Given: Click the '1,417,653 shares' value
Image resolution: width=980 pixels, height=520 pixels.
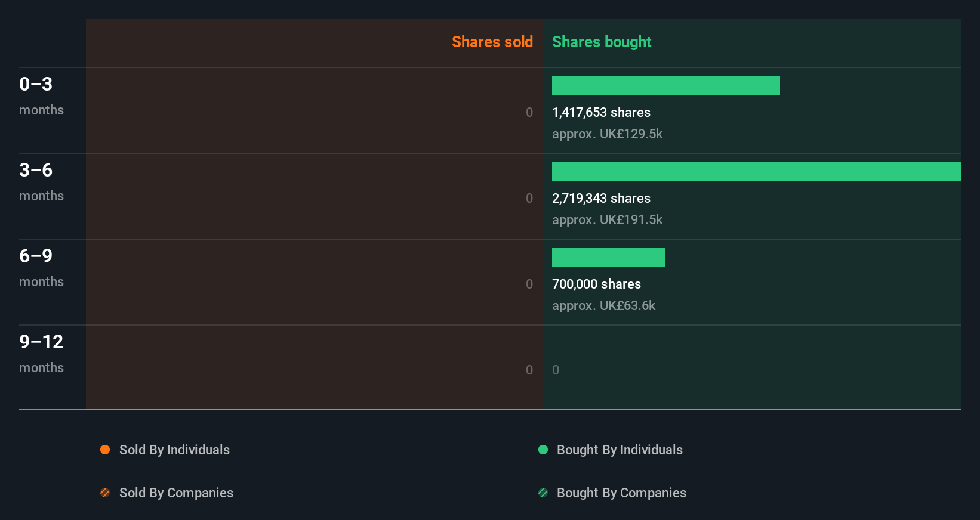Looking at the screenshot, I should pos(601,112).
